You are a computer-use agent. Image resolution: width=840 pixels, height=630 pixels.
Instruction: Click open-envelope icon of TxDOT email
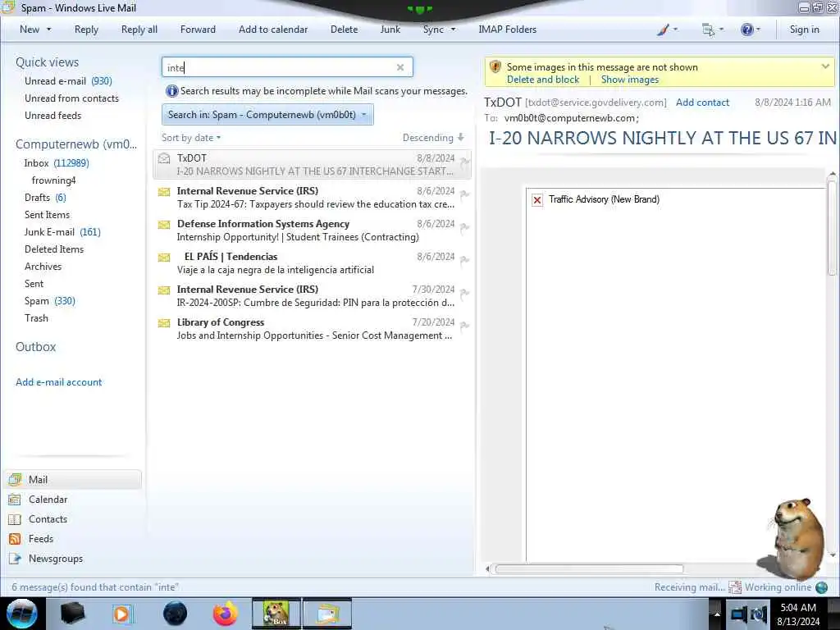point(164,158)
